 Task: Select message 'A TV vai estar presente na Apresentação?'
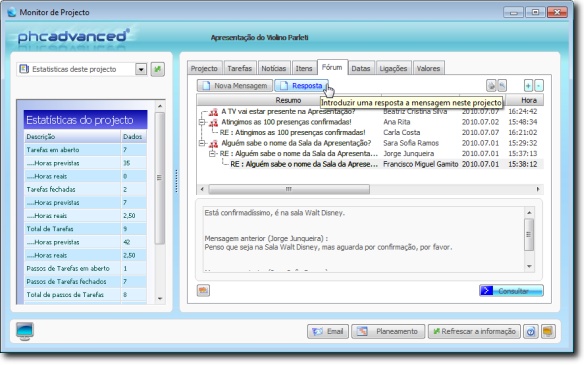(x=288, y=111)
